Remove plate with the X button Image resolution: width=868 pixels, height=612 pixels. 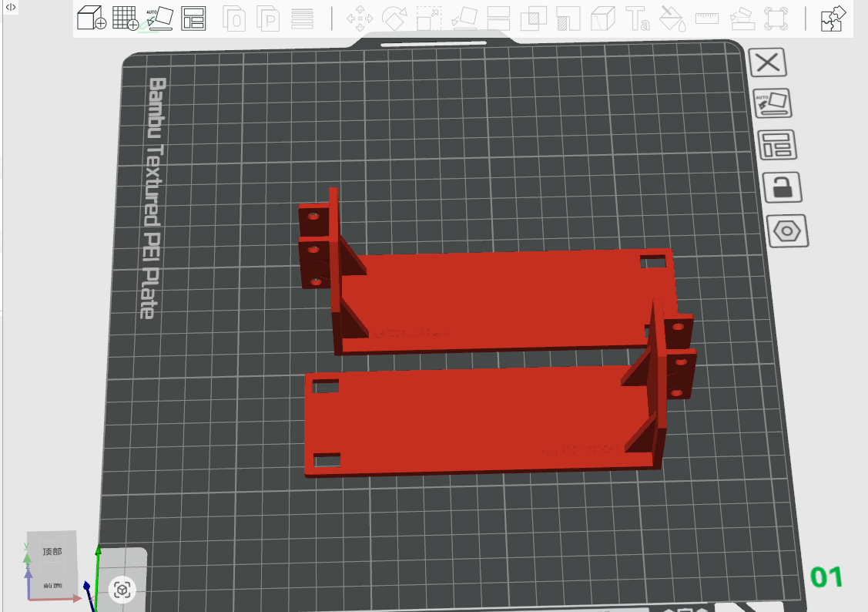pyautogui.click(x=768, y=63)
